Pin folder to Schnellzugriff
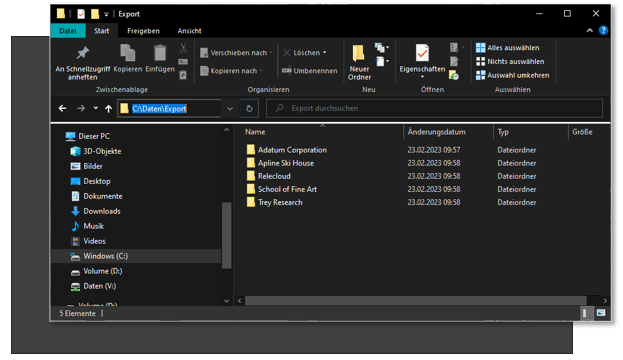This screenshot has width=623, height=360. (x=83, y=63)
